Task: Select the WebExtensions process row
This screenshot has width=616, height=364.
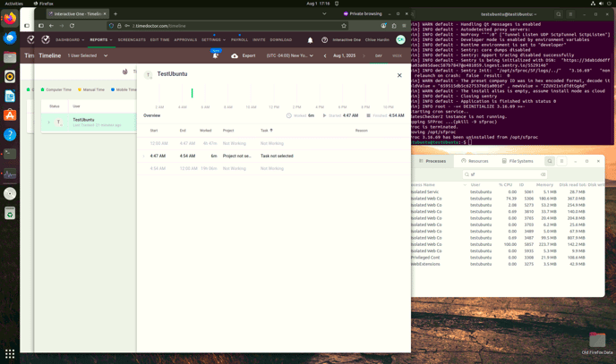Action: click(507, 264)
